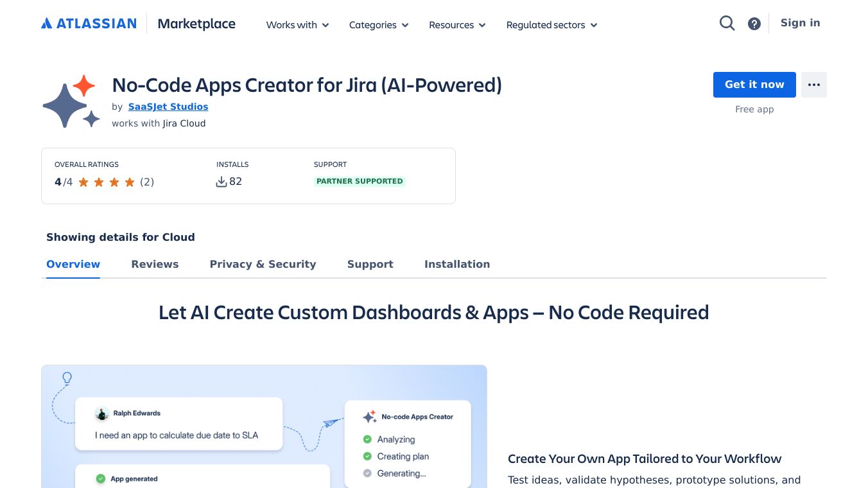Open the more options ellipsis menu
This screenshot has height=488, width=868.
click(x=814, y=84)
